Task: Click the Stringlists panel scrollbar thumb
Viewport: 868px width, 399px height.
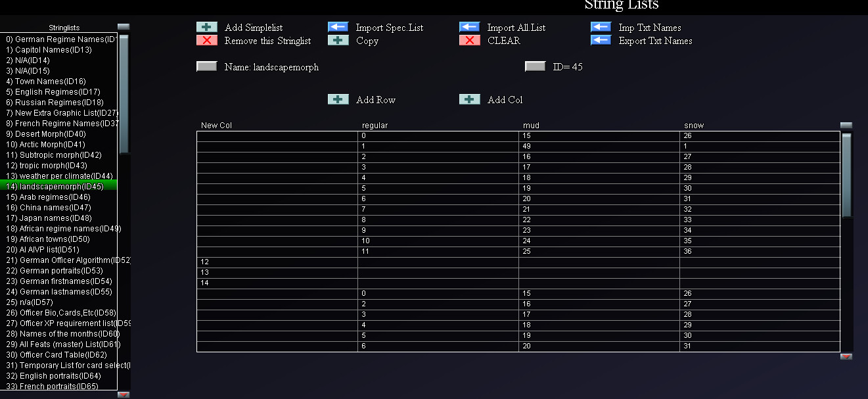Action: click(124, 92)
